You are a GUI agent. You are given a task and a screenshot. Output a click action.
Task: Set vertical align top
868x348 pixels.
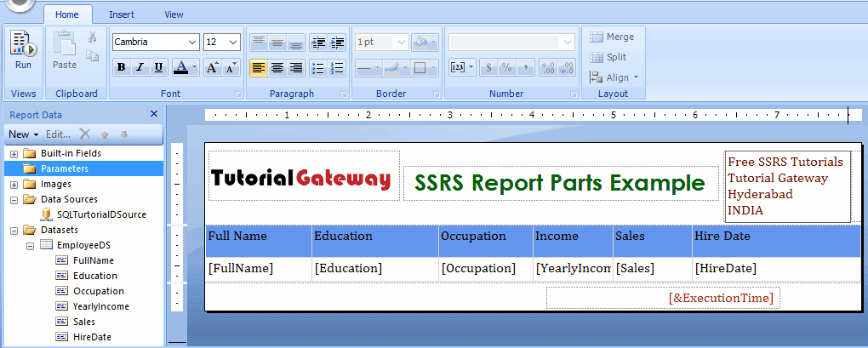tap(259, 42)
